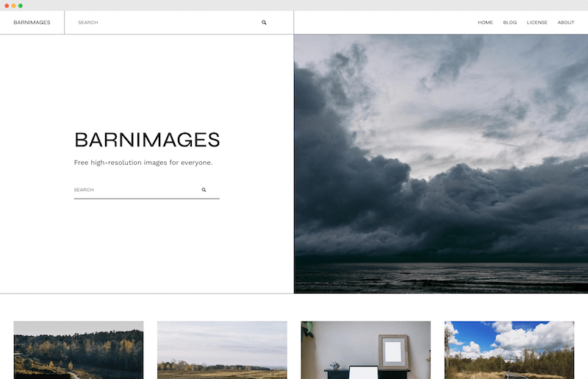The height and width of the screenshot is (379, 588).
Task: Open the Blog page
Action: coord(509,23)
